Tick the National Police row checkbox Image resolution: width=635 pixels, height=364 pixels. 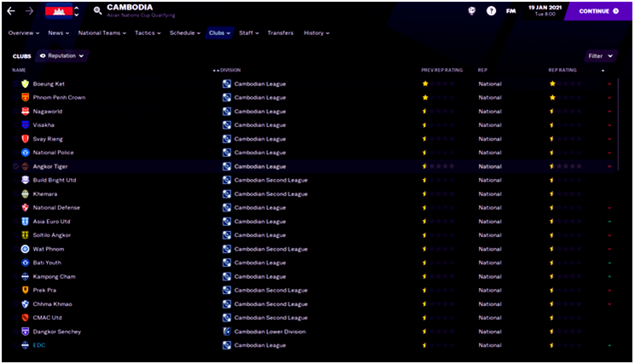[x=16, y=153]
